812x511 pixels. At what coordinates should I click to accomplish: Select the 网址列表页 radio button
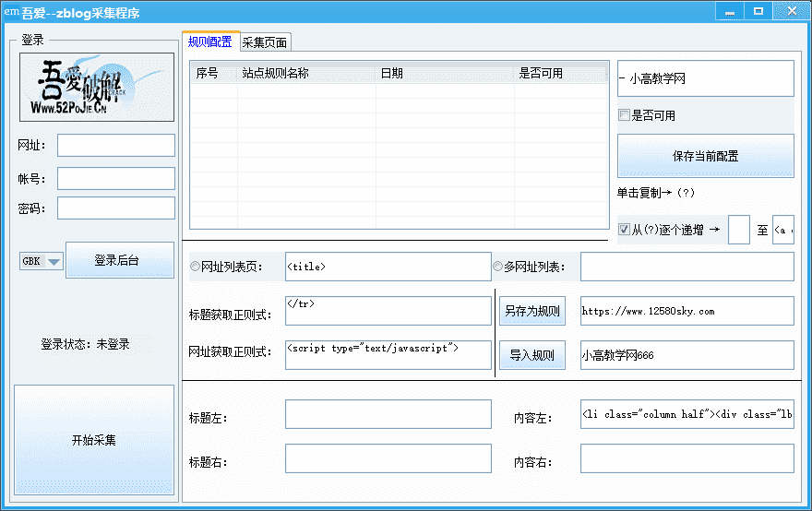point(195,267)
